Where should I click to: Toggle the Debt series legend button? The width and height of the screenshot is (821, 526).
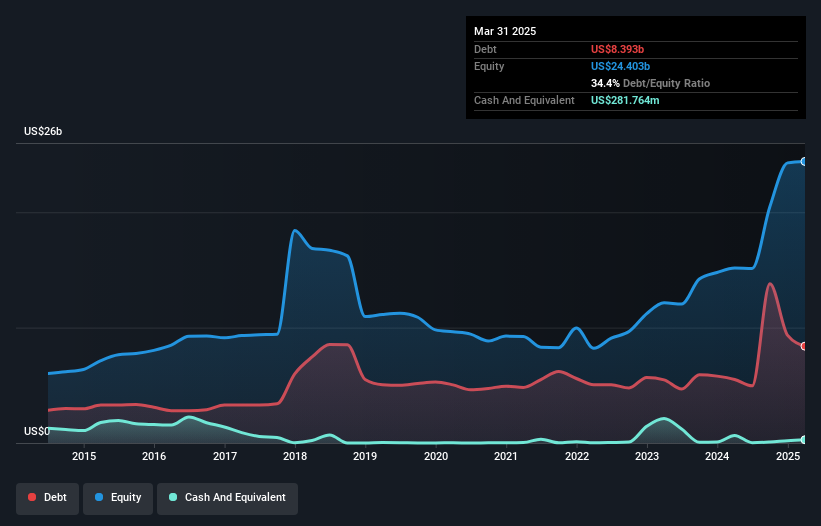(48, 498)
